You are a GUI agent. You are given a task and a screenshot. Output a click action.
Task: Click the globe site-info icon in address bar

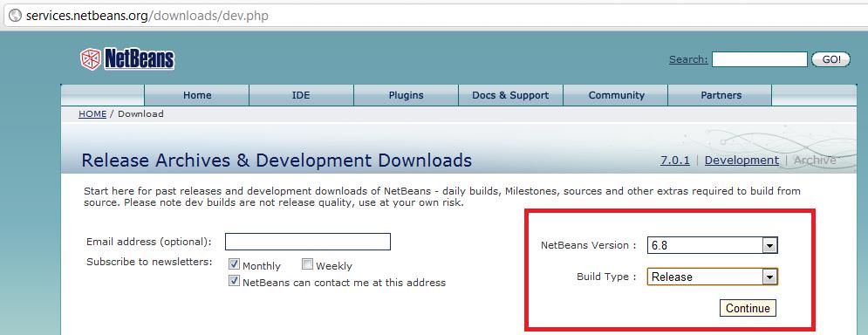tap(15, 16)
